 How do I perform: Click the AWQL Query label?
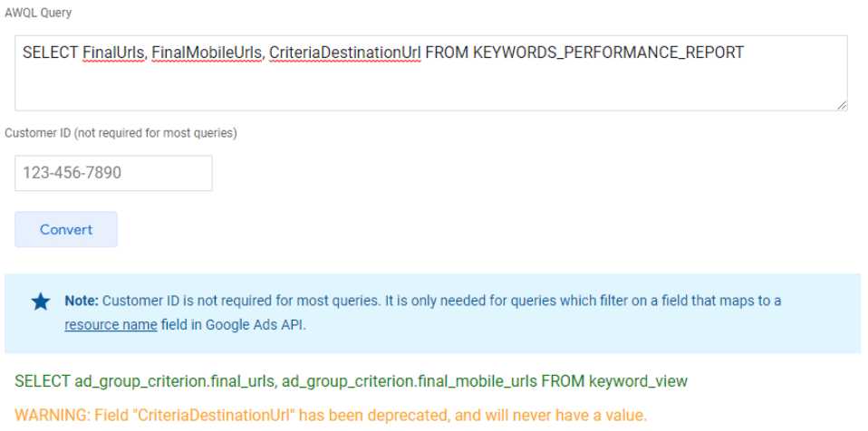click(x=38, y=13)
